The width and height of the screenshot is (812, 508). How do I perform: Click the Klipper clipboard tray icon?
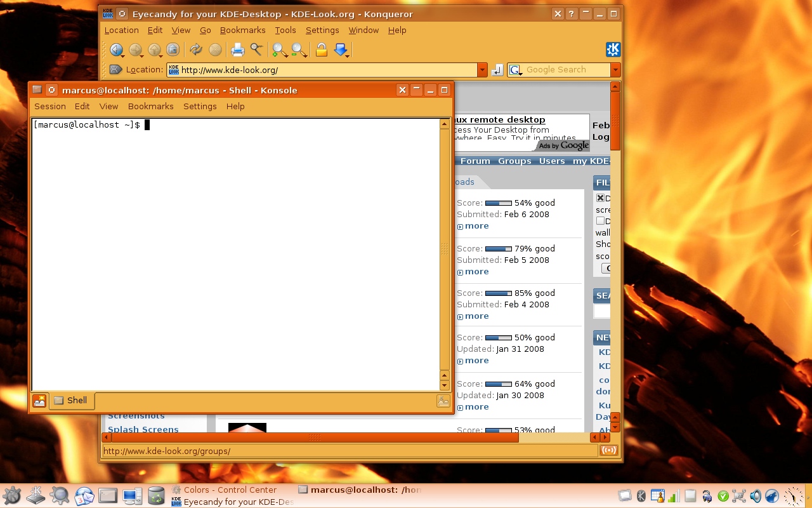point(690,496)
